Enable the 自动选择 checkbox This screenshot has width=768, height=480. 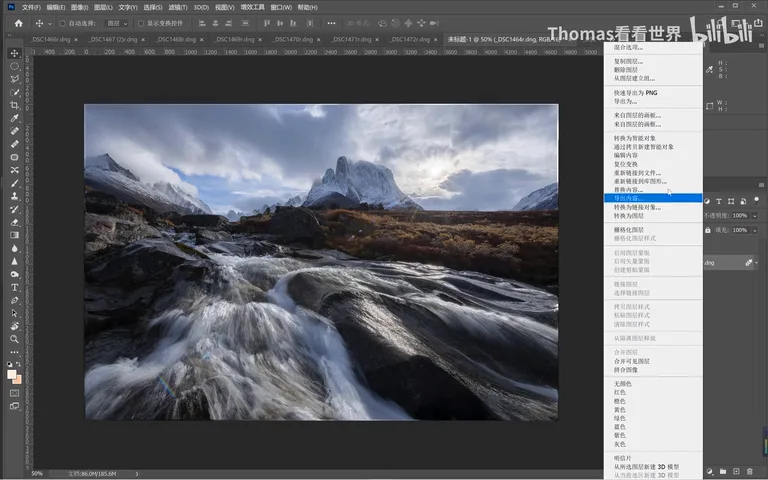click(x=63, y=23)
